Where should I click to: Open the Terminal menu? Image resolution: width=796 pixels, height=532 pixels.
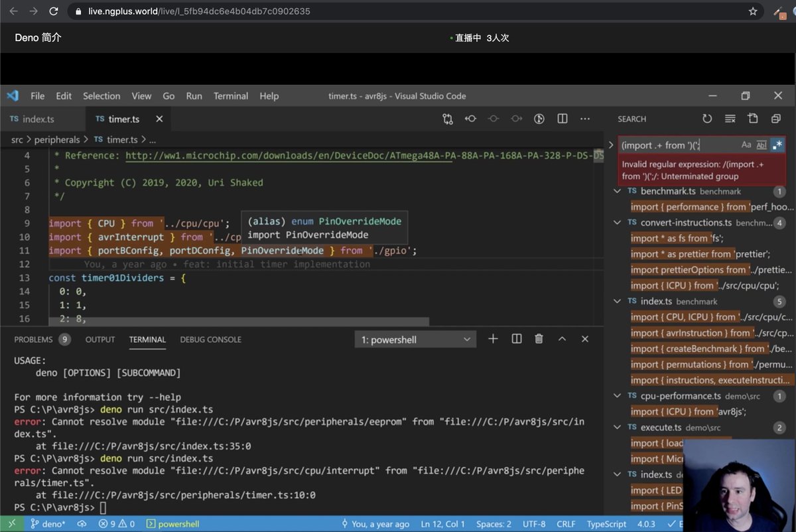click(230, 96)
